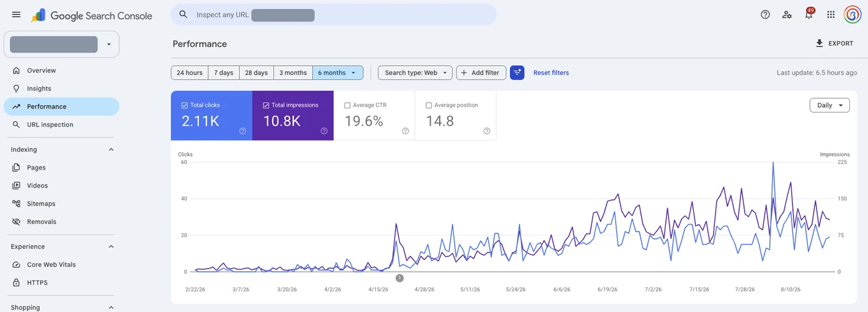Click the Performance trend icon
The width and height of the screenshot is (868, 312).
[x=16, y=106]
